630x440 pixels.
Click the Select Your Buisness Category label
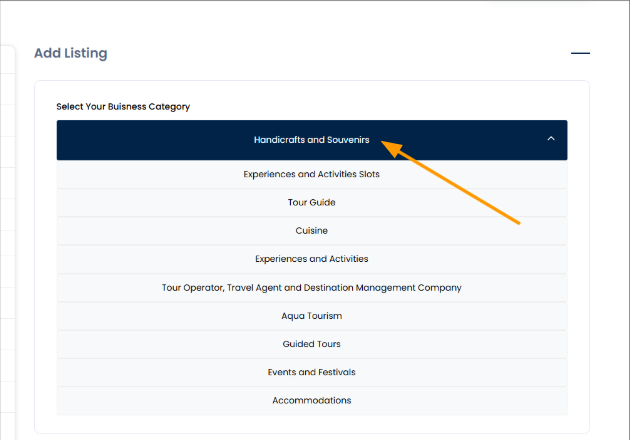coord(123,106)
